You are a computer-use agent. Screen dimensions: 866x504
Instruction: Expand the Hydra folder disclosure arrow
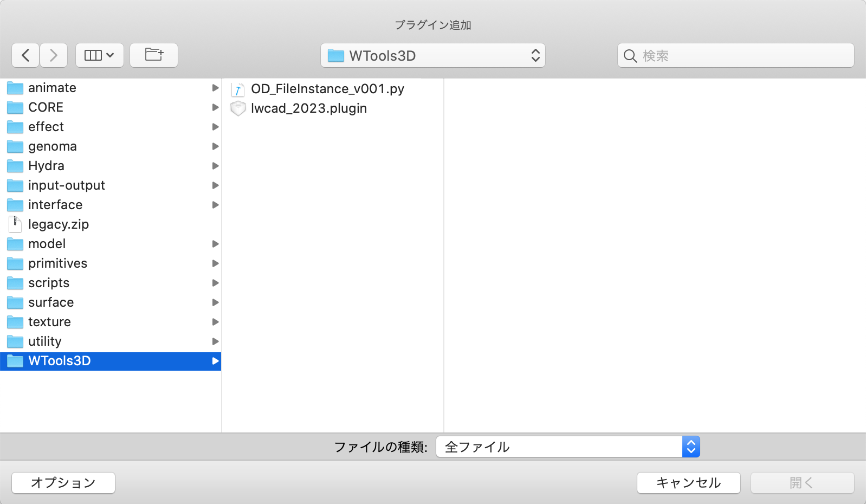click(215, 166)
